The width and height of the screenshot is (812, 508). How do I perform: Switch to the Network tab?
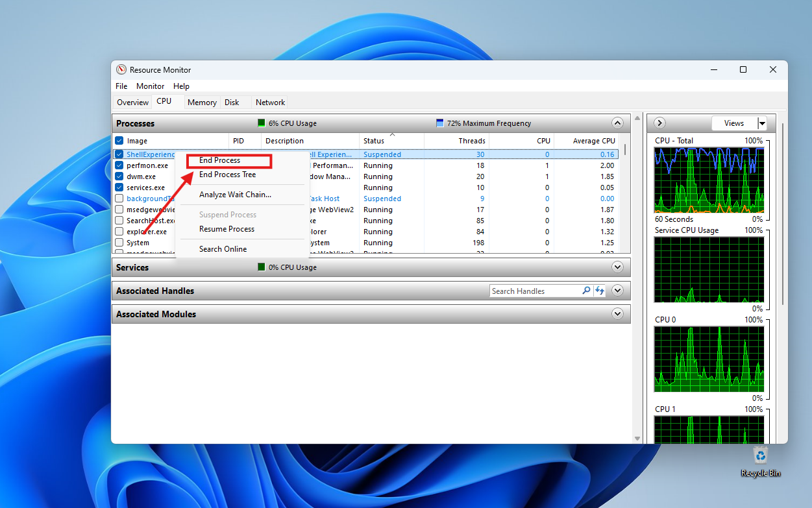click(x=270, y=103)
